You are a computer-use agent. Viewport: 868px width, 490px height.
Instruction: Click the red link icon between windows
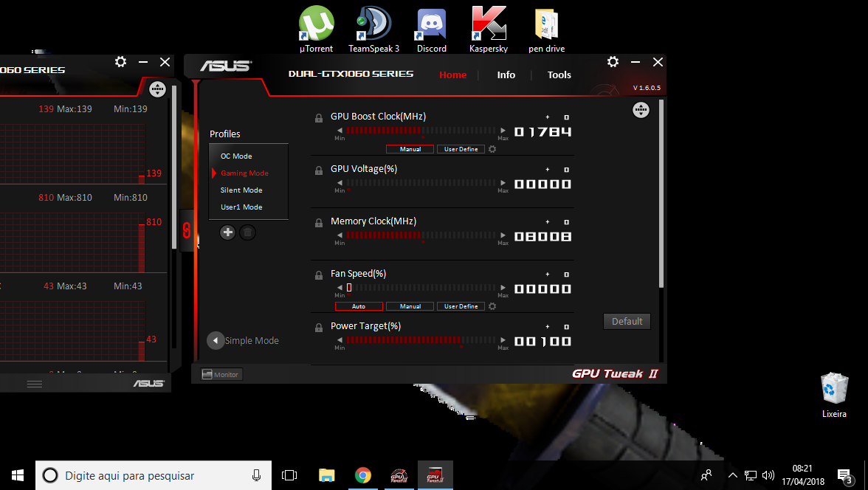[187, 230]
